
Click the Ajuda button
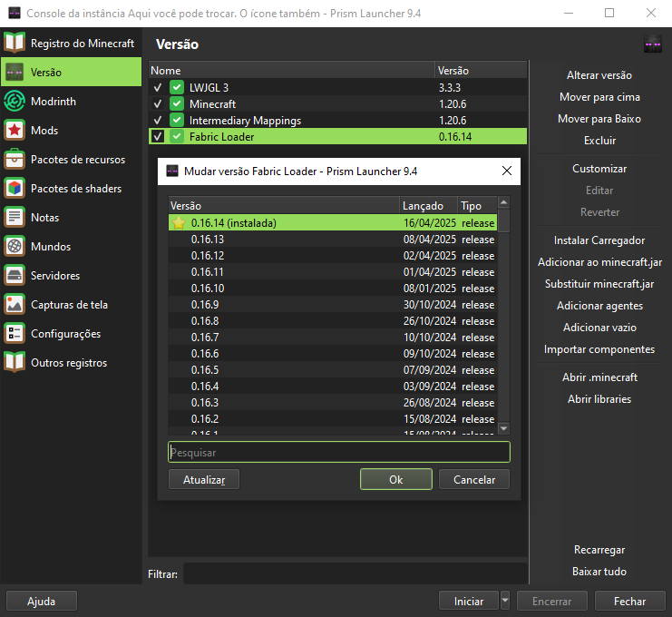[42, 602]
